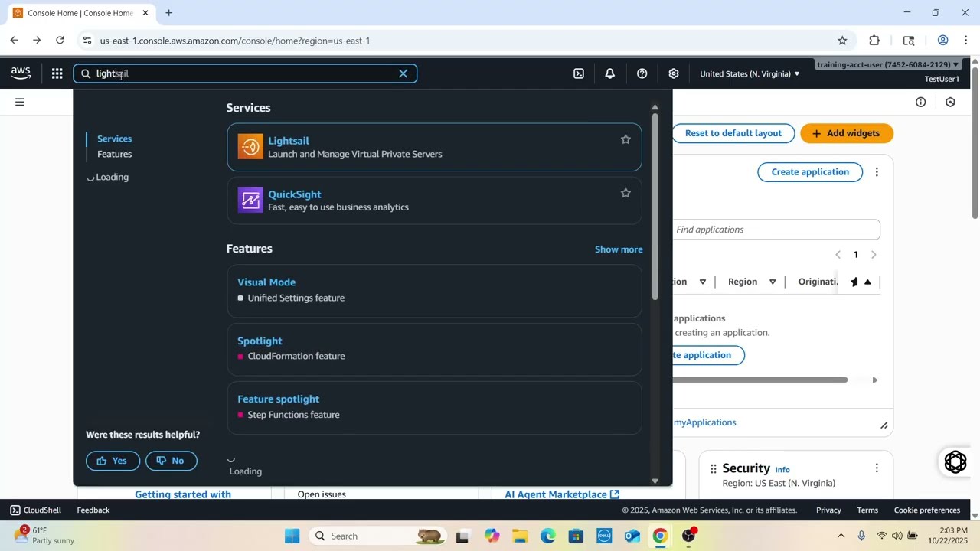980x551 pixels.
Task: Open Microsoft Edge from the taskbar
Action: [548, 536]
